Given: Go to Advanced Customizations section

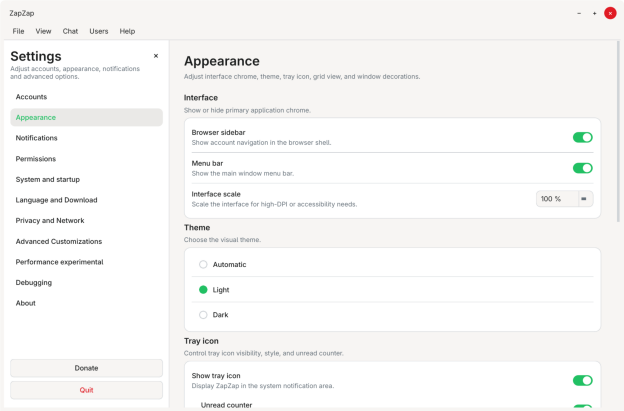Looking at the screenshot, I should coord(86,241).
